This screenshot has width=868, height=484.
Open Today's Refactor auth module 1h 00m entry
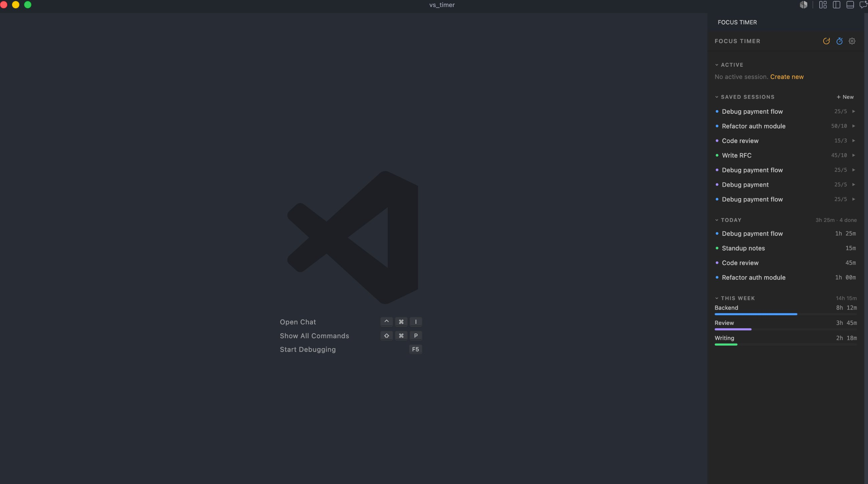786,277
